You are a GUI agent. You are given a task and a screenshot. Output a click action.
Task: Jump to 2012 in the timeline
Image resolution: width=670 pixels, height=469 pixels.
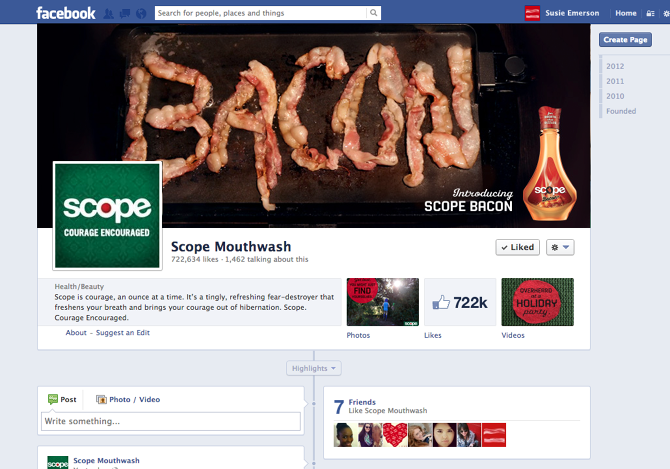[615, 66]
